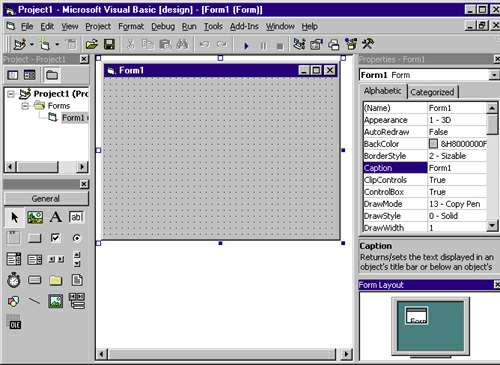
Task: Open the Form1 object dropdown in Properties
Action: (x=494, y=75)
